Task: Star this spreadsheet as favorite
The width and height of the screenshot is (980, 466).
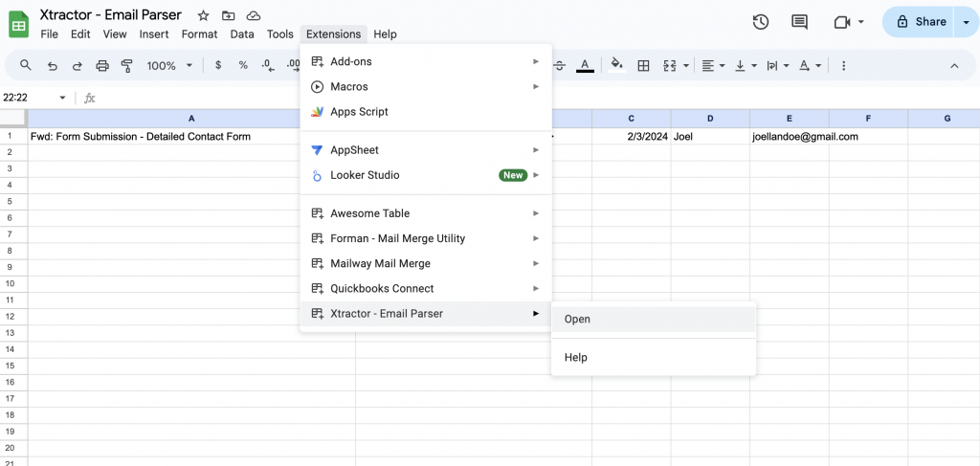Action: click(x=203, y=15)
